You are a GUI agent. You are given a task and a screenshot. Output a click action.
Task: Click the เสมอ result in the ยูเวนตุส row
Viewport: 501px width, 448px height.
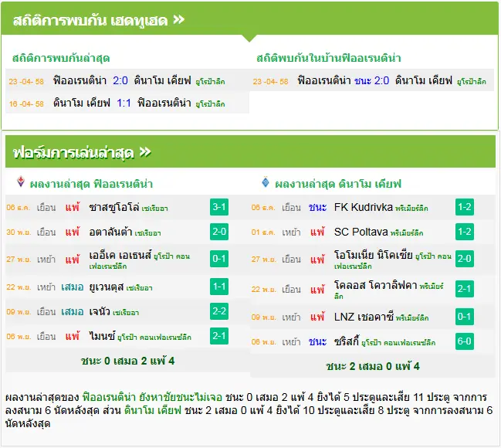(x=73, y=287)
